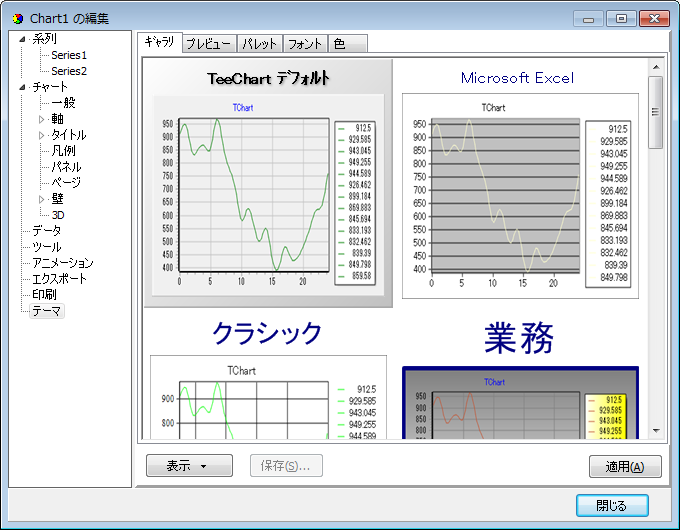The image size is (680, 530).
Task: Click the gallery vertical scrollbar thumb
Action: (x=656, y=112)
